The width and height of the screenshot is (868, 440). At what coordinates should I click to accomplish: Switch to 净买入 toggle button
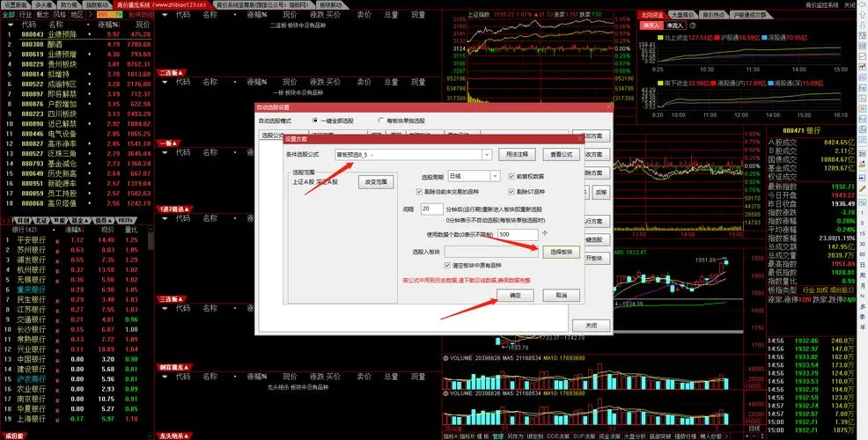[x=651, y=26]
